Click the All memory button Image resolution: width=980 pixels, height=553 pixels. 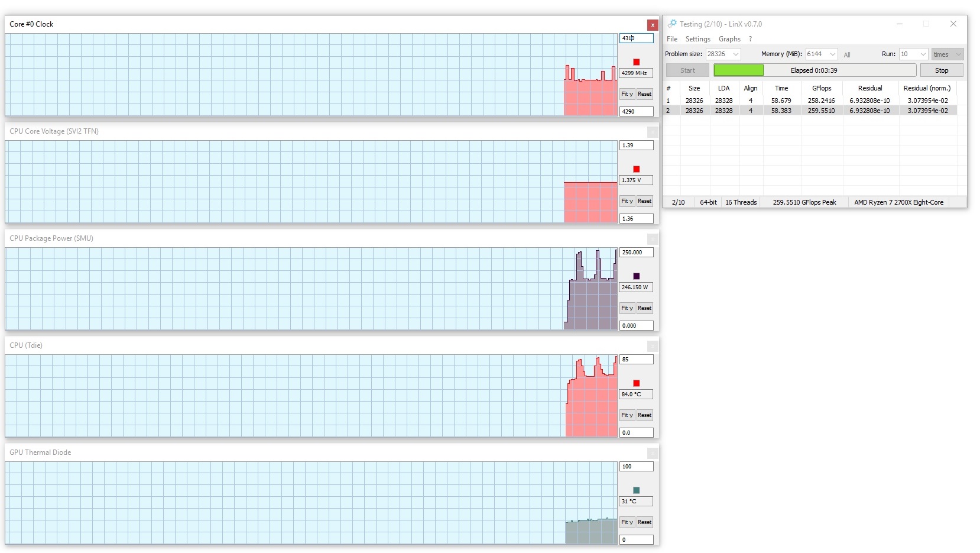[x=847, y=54]
